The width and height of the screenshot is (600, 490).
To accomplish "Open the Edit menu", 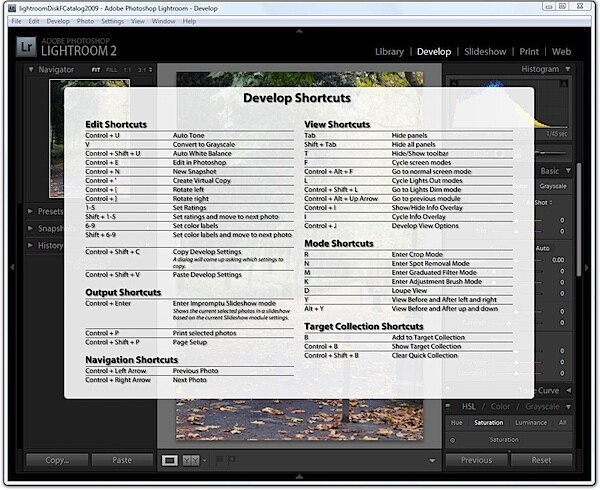I will 34,21.
